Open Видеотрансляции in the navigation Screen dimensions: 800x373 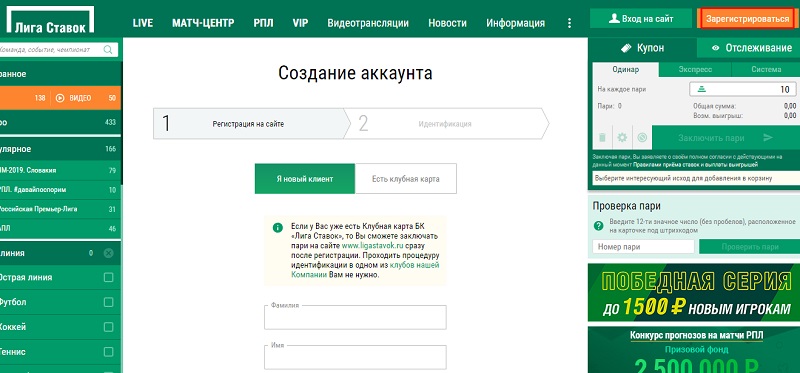point(368,23)
